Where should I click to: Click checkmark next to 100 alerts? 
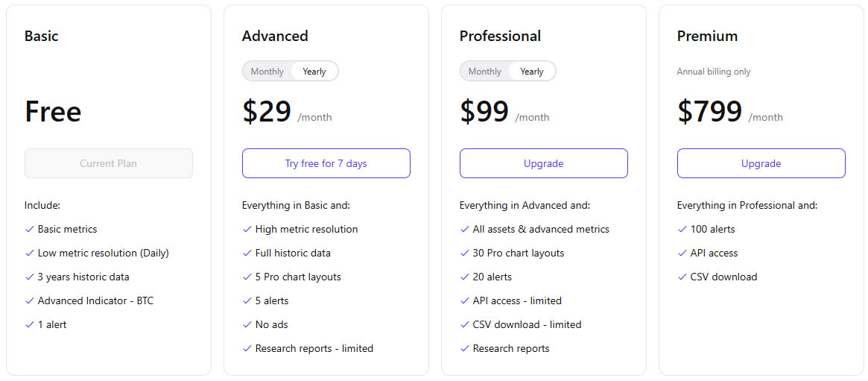pos(682,229)
